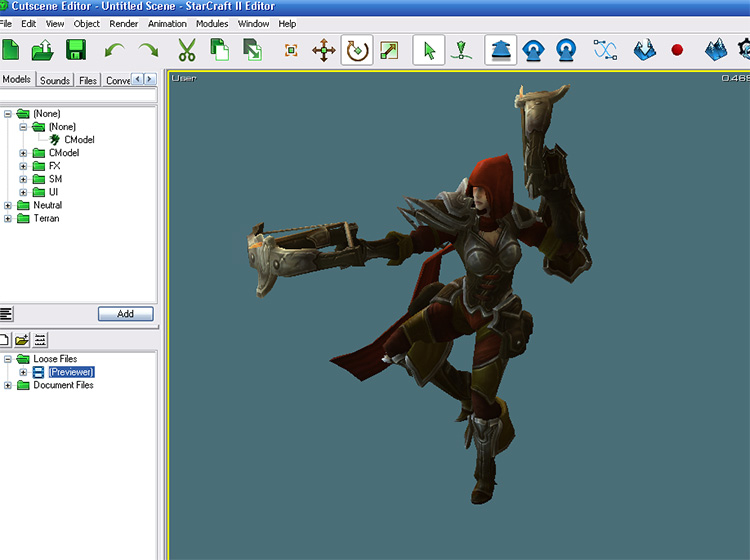
Task: Expand the FX folder
Action: click(23, 166)
